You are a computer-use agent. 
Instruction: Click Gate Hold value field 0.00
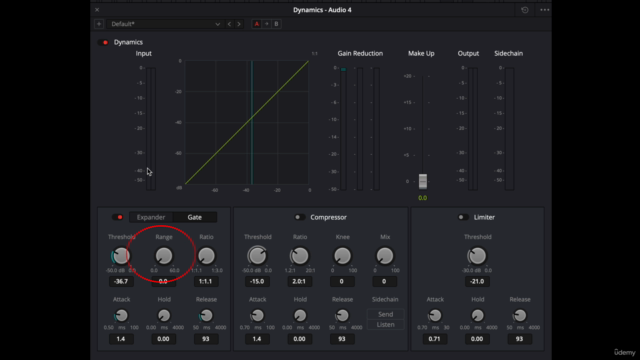tap(163, 339)
